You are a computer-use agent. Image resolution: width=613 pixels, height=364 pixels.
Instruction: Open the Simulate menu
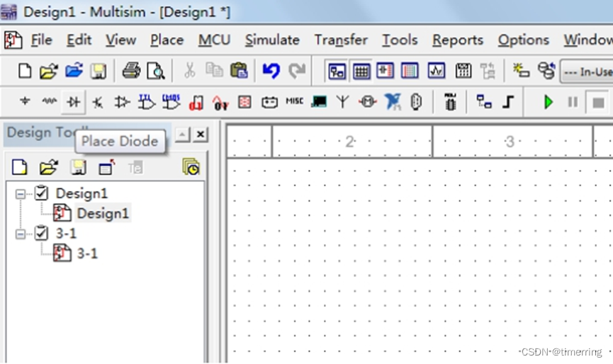click(x=272, y=40)
